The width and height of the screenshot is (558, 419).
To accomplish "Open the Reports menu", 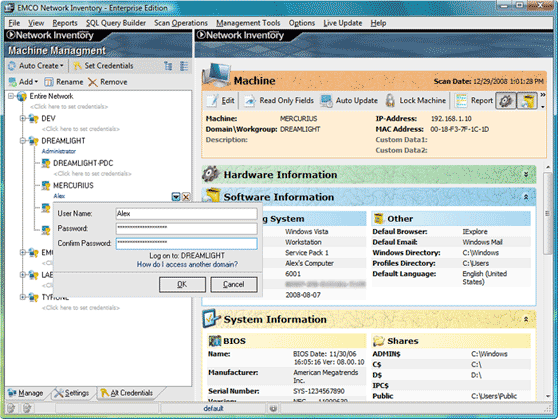I will pos(65,23).
